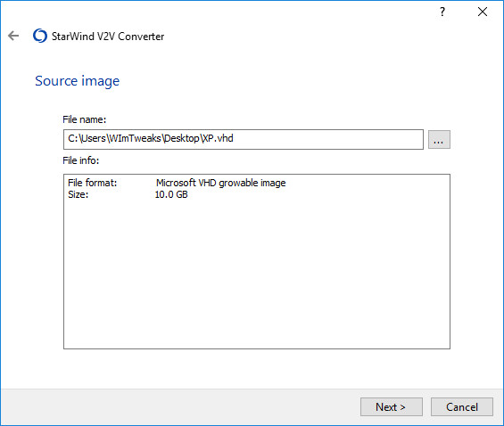Click the StarWind circular logo icon
This screenshot has height=426, width=504.
(x=40, y=36)
